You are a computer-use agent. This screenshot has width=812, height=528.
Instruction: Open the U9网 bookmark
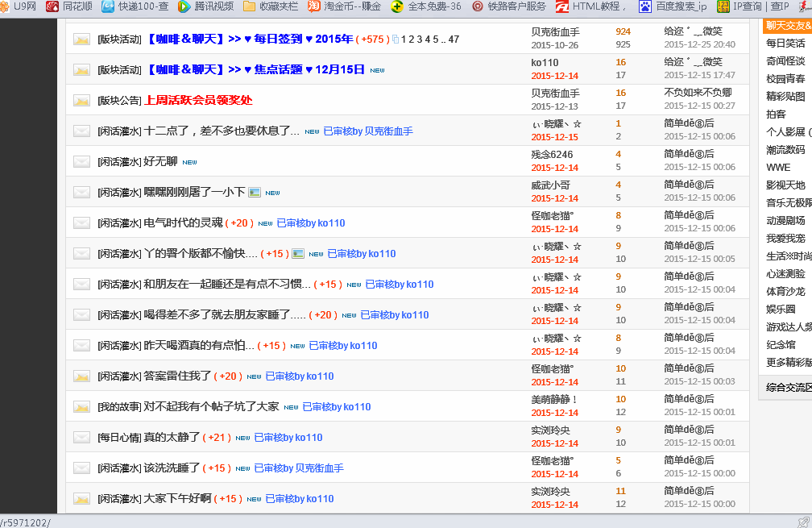tap(19, 6)
